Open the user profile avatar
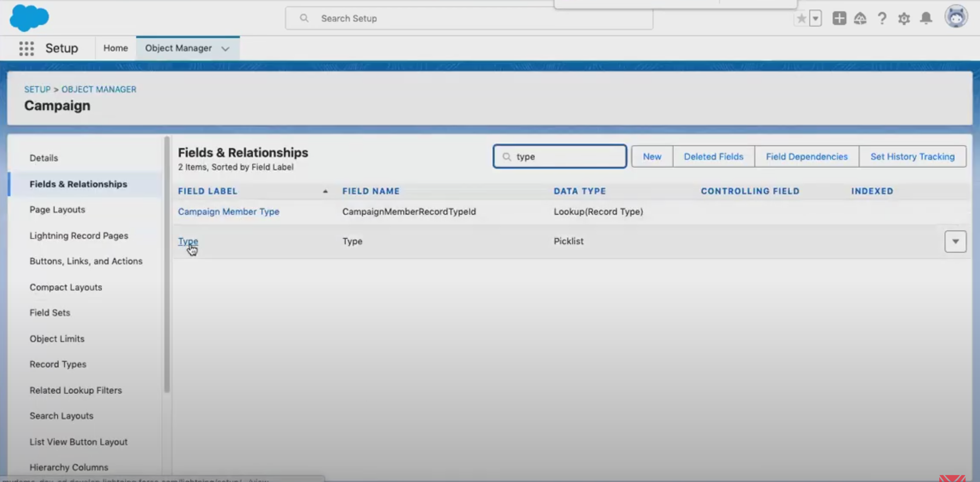Screen dimensions: 980x482 (955, 17)
